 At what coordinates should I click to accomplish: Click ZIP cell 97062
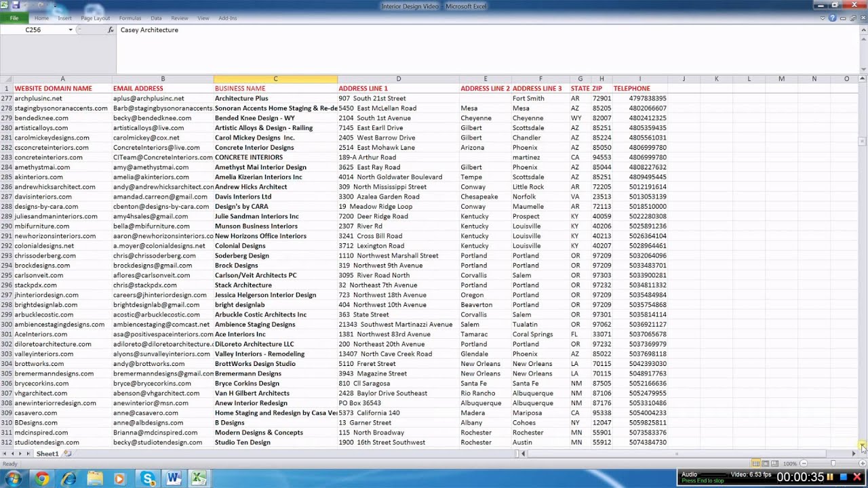(x=601, y=325)
